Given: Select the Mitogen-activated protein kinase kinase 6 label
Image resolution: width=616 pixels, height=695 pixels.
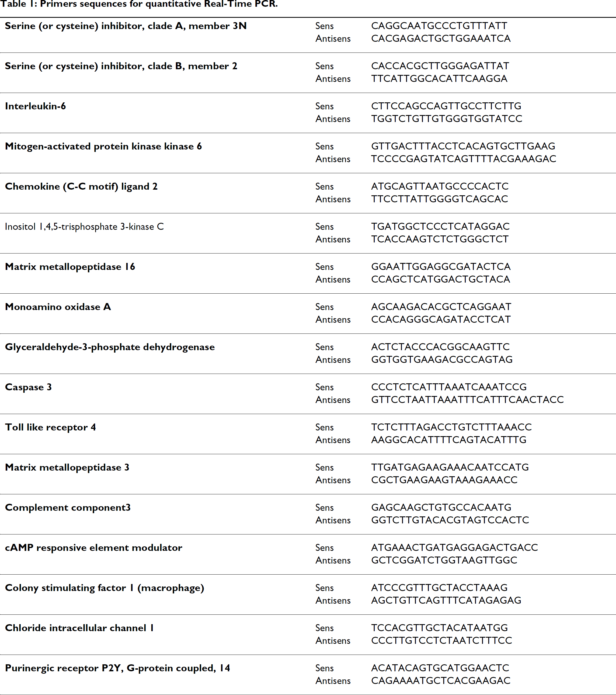Looking at the screenshot, I should (x=103, y=147).
